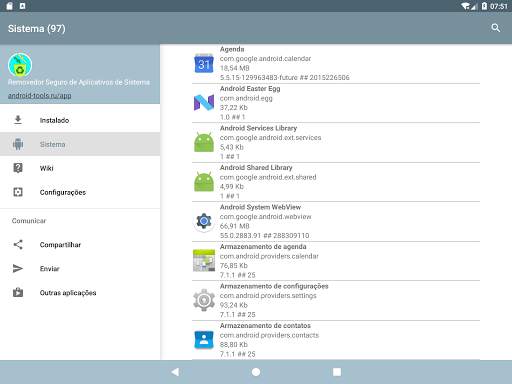Tap the Android System WebView gear icon

click(204, 221)
